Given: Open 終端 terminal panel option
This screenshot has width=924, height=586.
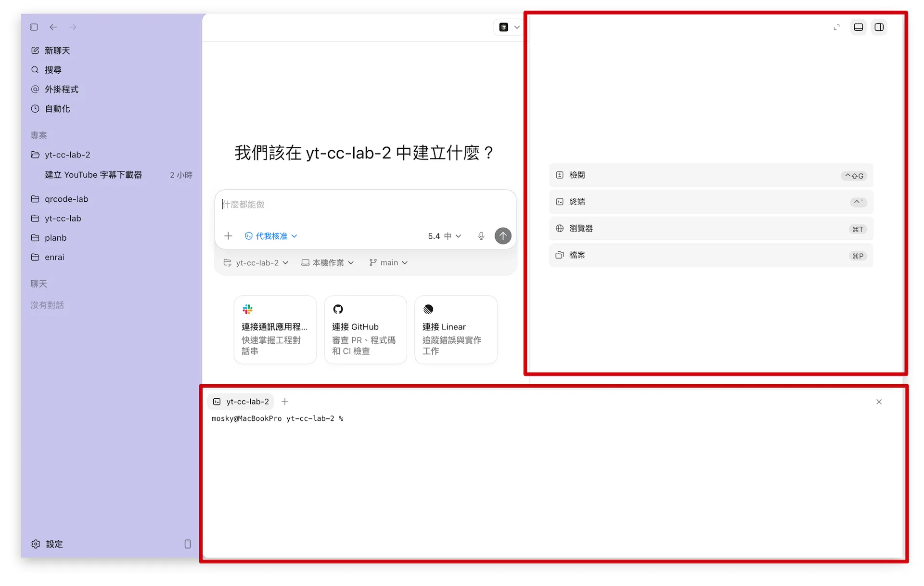Looking at the screenshot, I should (x=711, y=202).
